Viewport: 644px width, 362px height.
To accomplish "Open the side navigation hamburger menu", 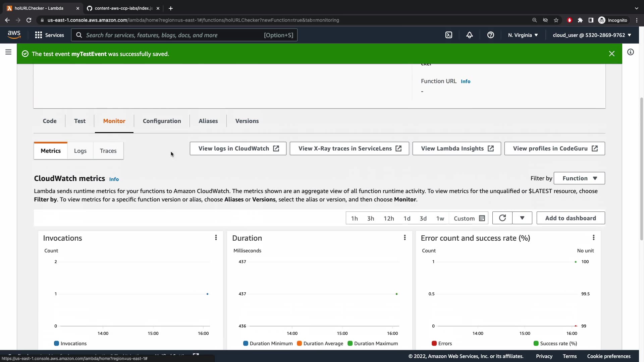I will pos(8,52).
